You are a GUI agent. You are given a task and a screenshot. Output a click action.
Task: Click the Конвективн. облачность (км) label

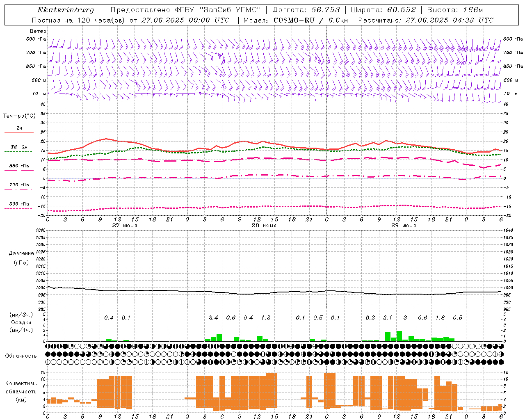coord(21,392)
